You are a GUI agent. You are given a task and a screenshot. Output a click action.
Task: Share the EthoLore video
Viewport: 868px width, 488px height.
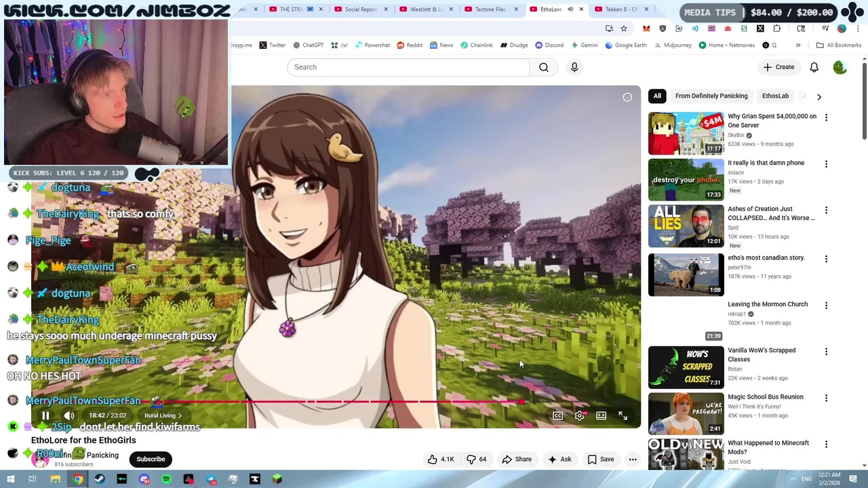click(517, 459)
